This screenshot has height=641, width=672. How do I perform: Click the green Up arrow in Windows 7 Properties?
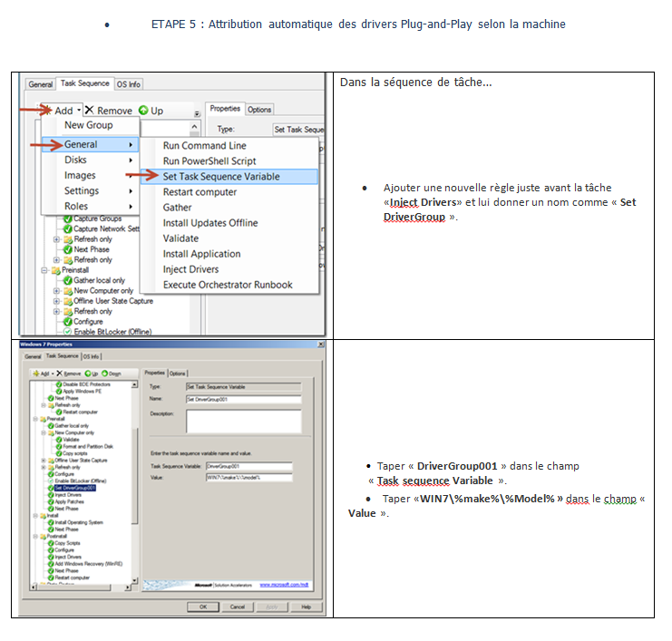click(x=88, y=374)
